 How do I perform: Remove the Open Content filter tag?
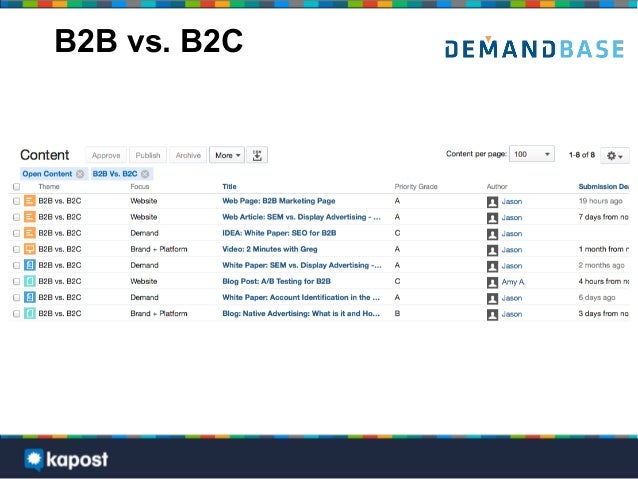(x=80, y=174)
